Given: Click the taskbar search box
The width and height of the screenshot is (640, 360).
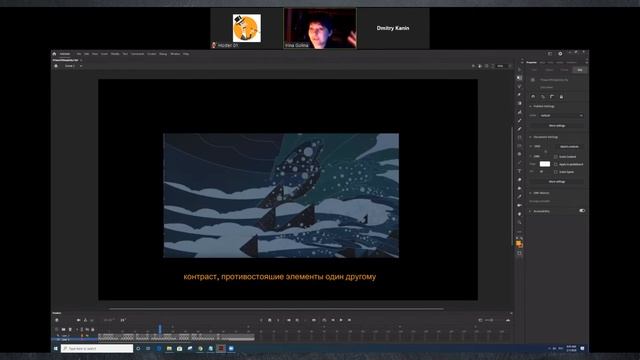Looking at the screenshot, I should coord(97,349).
